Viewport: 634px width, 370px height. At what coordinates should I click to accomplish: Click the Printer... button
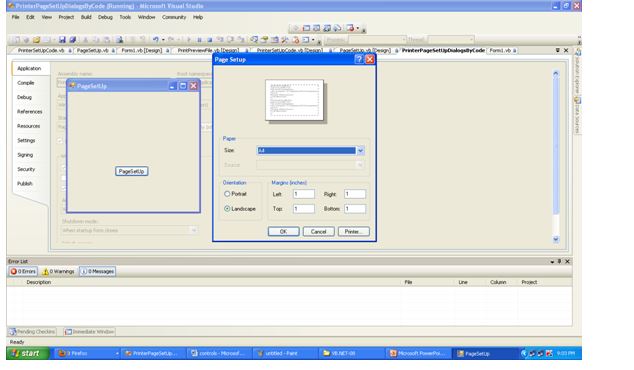tap(353, 232)
